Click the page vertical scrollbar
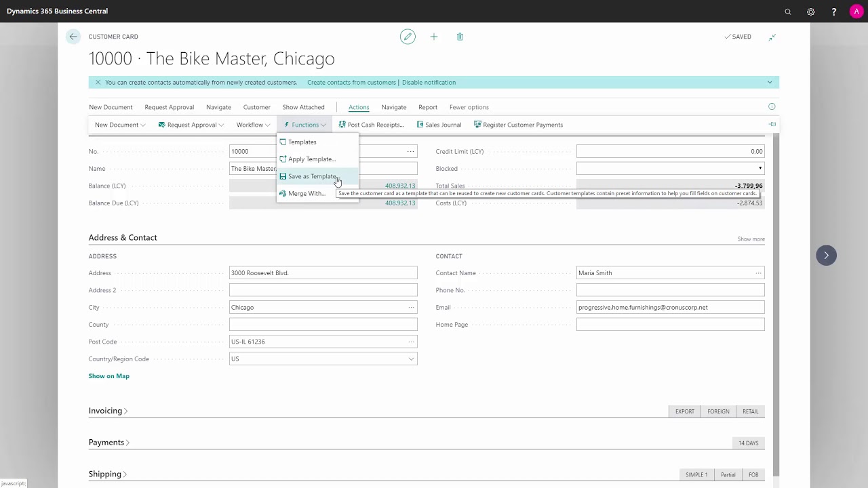Viewport: 868px width, 488px height. [x=776, y=305]
